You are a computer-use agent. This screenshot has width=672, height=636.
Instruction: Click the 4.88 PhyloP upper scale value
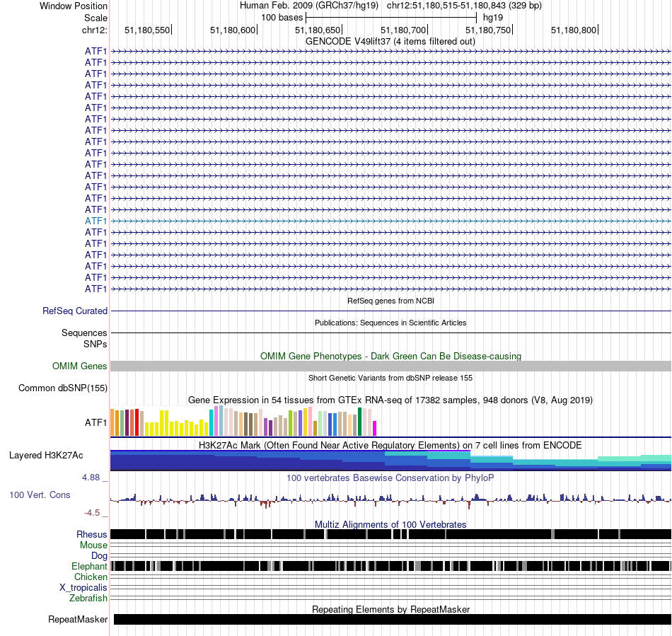tap(91, 478)
